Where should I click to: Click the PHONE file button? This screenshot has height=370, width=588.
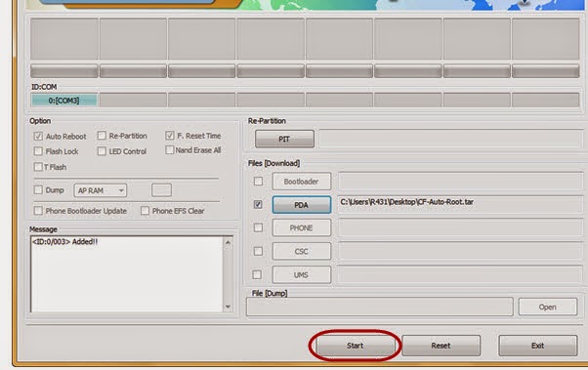302,227
